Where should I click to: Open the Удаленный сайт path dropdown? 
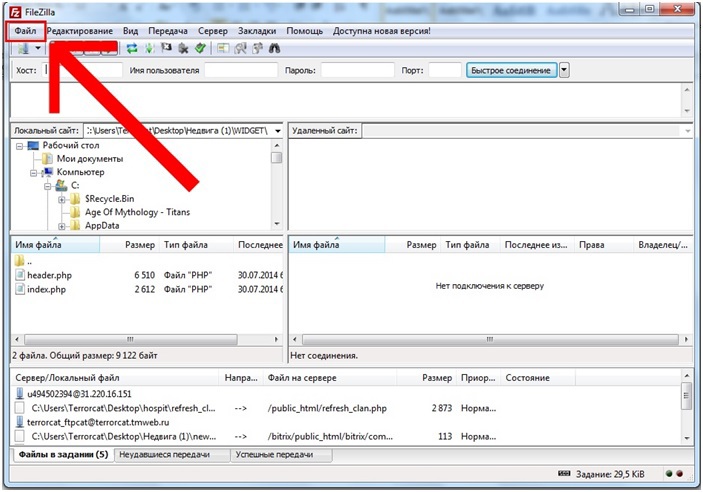pos(688,131)
